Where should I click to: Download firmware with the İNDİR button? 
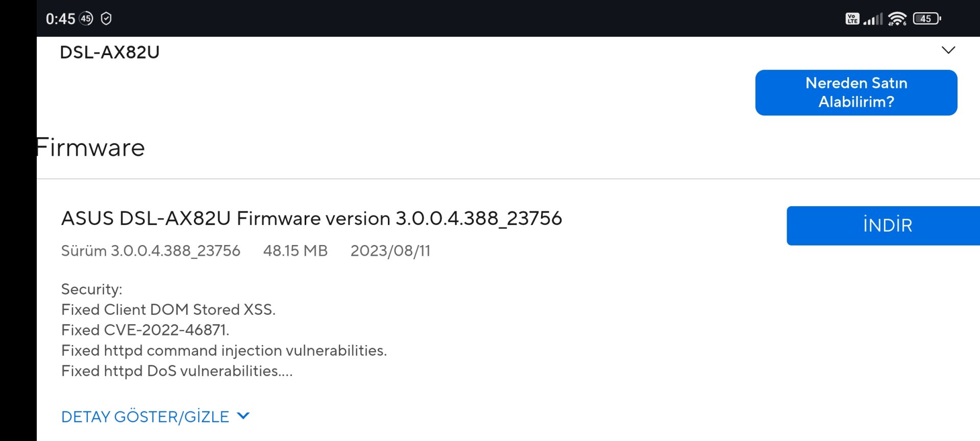(887, 226)
